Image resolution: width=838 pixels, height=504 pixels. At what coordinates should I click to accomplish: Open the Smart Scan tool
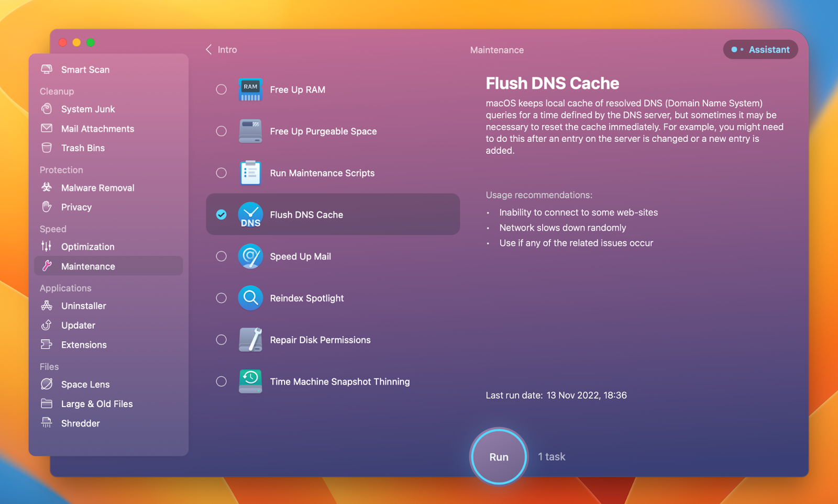click(x=85, y=69)
